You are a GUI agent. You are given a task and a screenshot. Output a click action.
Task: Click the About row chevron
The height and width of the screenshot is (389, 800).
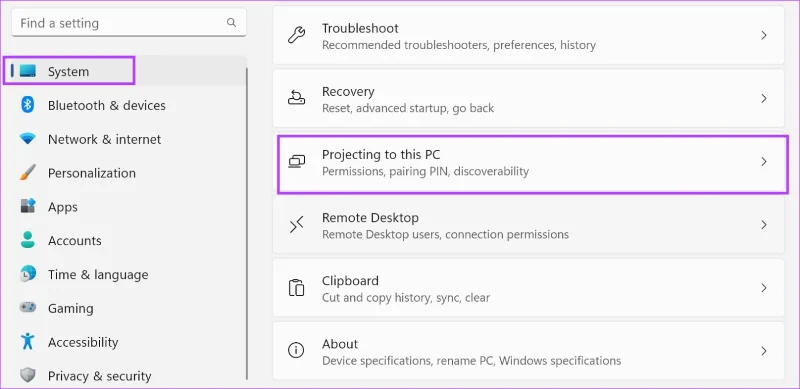[x=764, y=351]
